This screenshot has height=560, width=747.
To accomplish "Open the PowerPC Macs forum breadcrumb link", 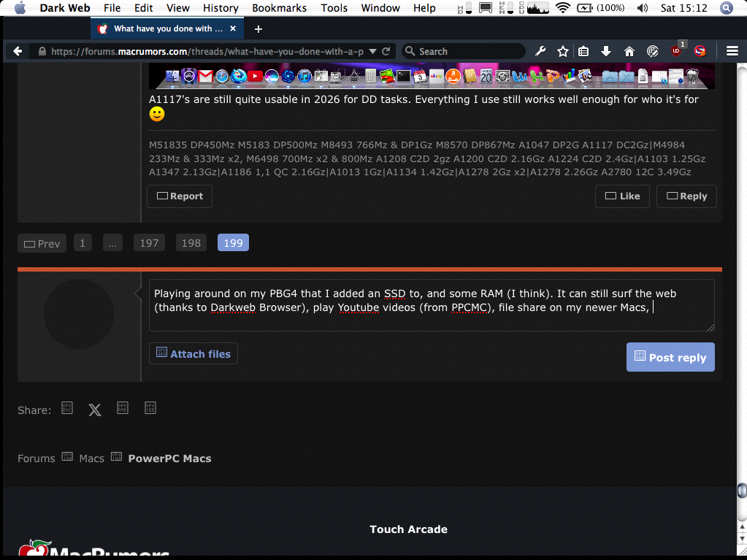I will click(x=168, y=459).
